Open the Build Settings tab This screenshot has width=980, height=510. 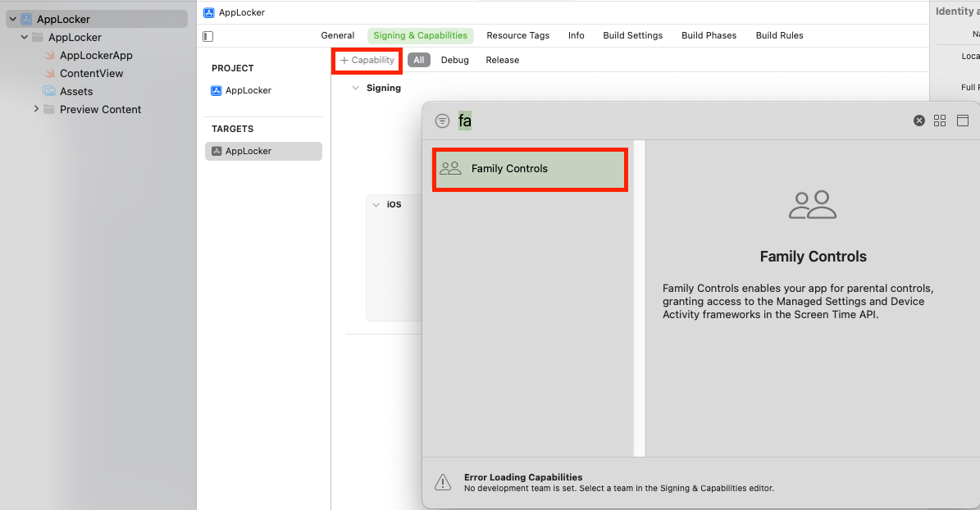(x=632, y=35)
